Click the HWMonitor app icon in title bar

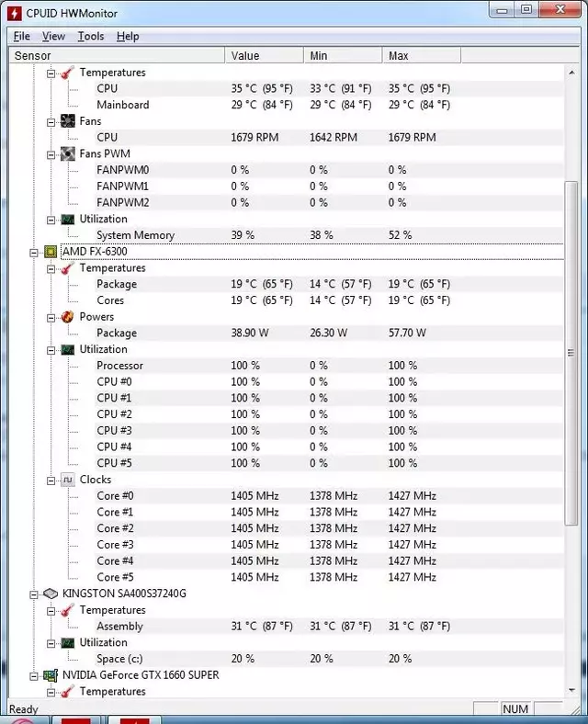(x=14, y=14)
